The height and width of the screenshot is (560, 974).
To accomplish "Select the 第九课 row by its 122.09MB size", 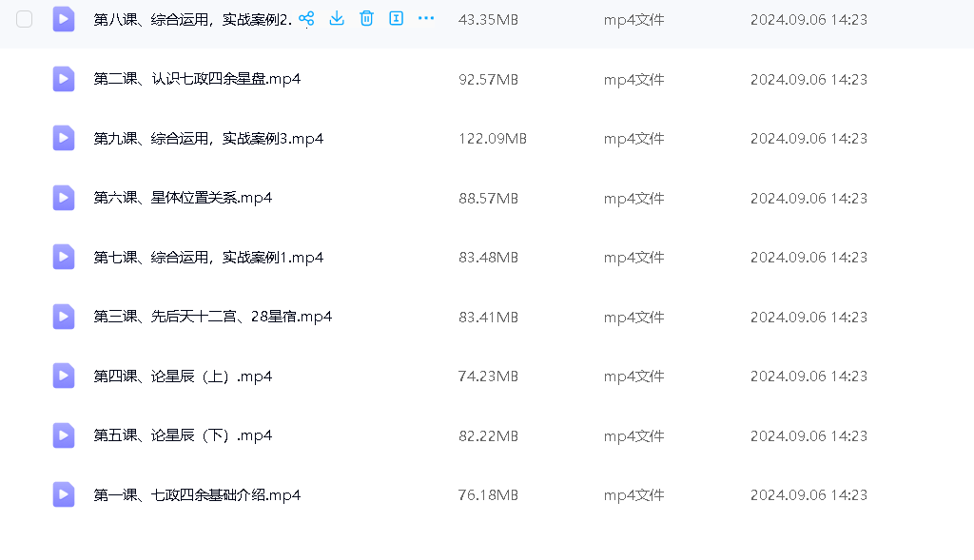I will [492, 139].
